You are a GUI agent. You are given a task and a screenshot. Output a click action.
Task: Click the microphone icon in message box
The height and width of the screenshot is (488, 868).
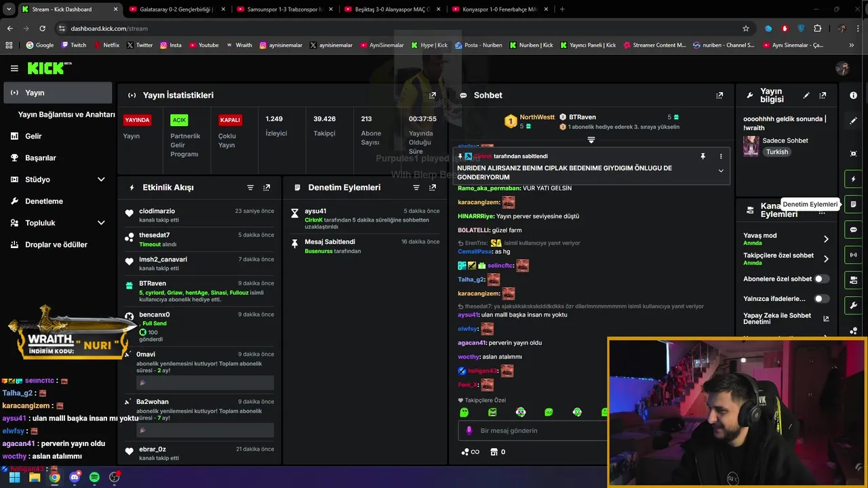(469, 430)
